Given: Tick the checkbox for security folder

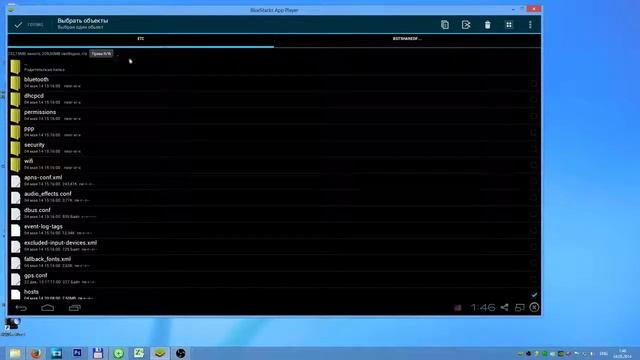Looking at the screenshot, I should coord(534,149).
